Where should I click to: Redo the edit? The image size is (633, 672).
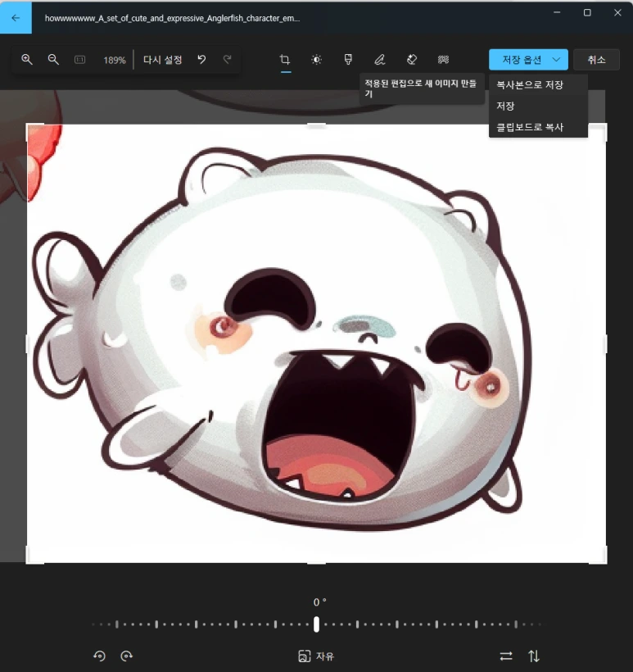coord(228,59)
